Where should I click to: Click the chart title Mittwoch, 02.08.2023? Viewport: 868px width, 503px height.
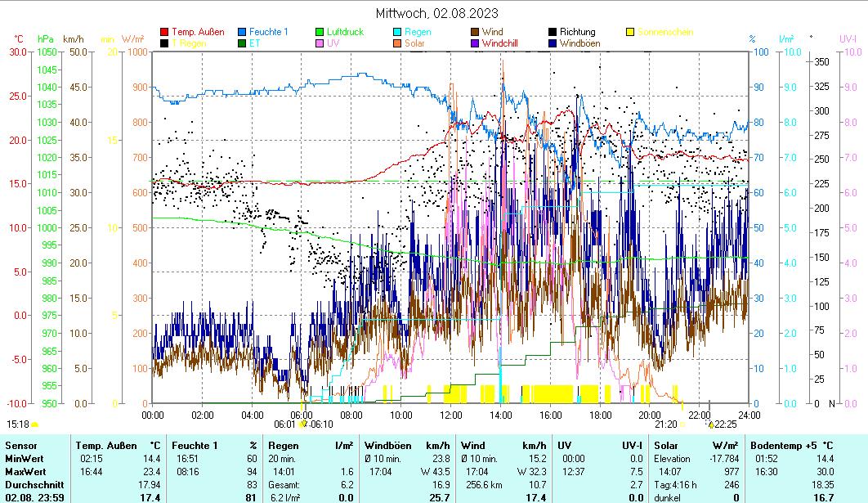click(437, 13)
